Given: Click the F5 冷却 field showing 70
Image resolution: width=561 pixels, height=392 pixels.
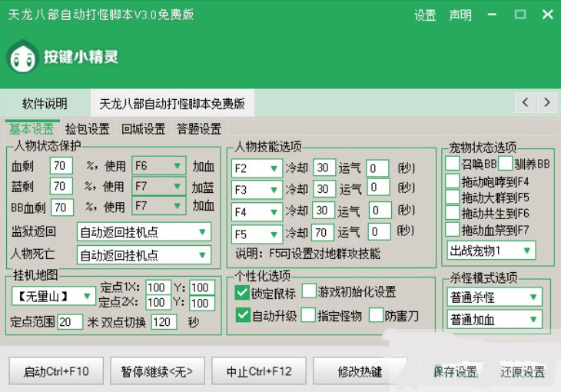Looking at the screenshot, I should pos(322,233).
